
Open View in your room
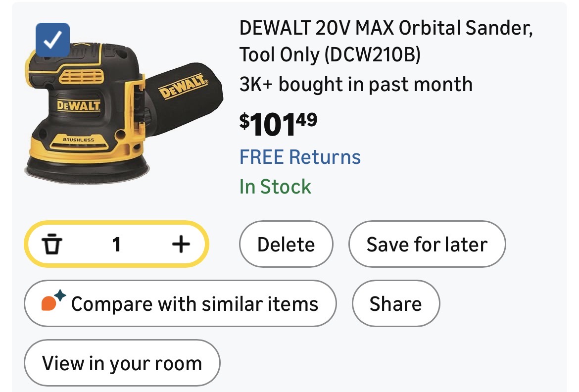tap(122, 363)
